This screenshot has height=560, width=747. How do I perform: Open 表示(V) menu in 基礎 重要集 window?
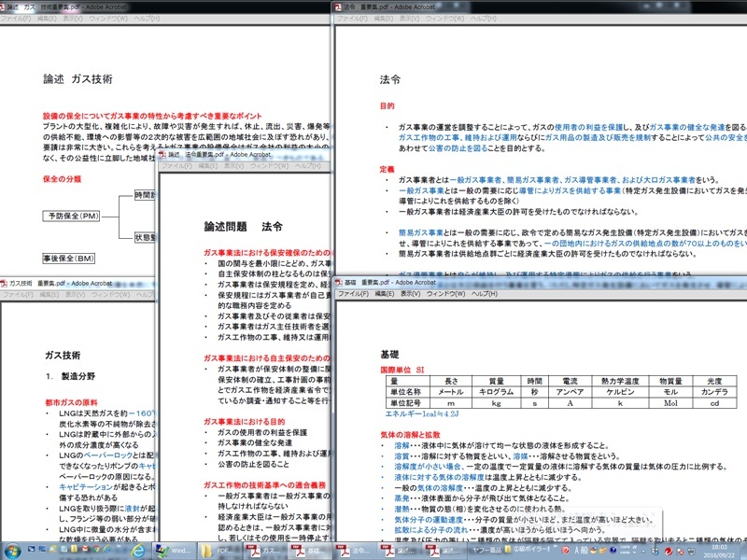coord(410,293)
